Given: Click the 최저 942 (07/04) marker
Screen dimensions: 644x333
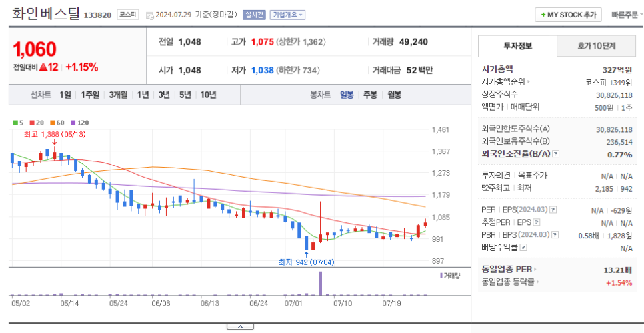Looking at the screenshot, I should [x=305, y=262].
